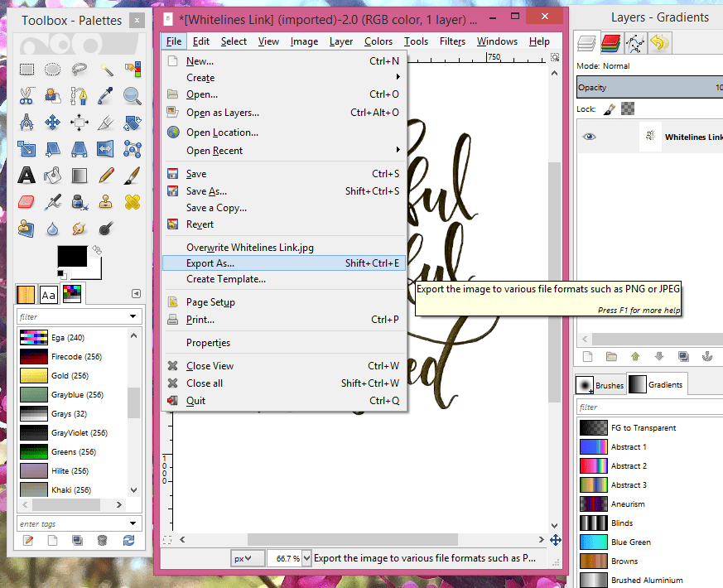Select the Paintbrush tool
Screen dimensions: 723x588
tap(130, 175)
